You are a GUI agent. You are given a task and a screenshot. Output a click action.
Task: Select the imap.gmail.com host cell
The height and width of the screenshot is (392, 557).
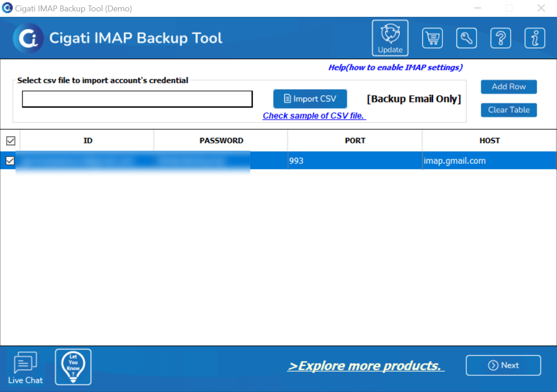(x=489, y=161)
